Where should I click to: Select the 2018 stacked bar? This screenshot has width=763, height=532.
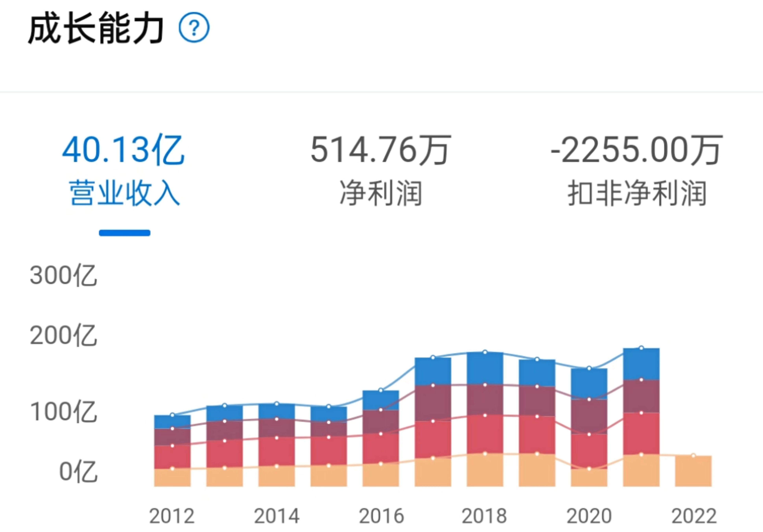tap(485, 420)
